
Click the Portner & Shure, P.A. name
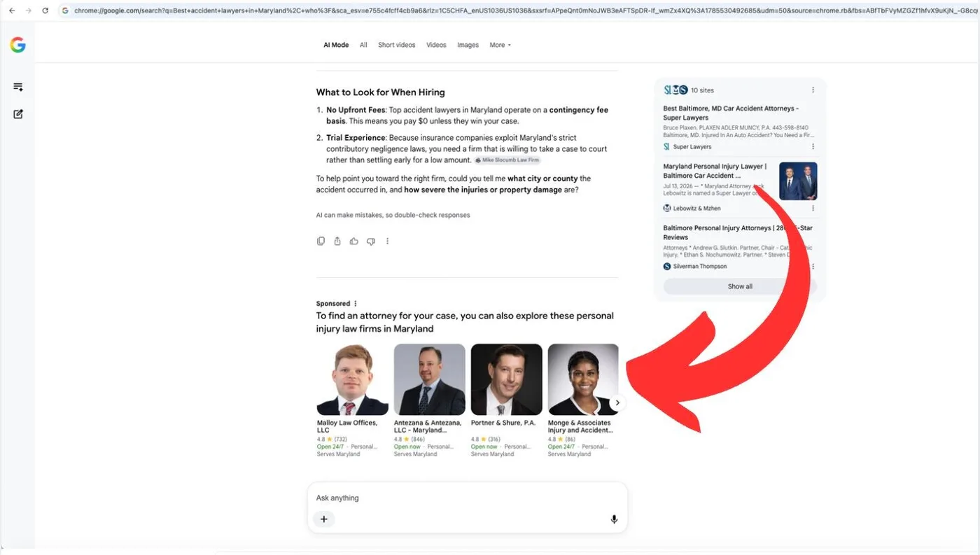coord(503,423)
